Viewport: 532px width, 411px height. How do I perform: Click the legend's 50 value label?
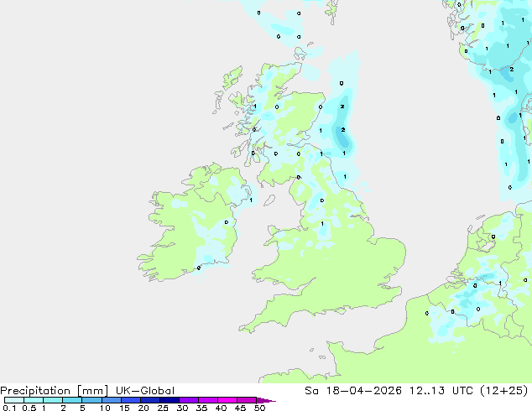[x=259, y=408]
